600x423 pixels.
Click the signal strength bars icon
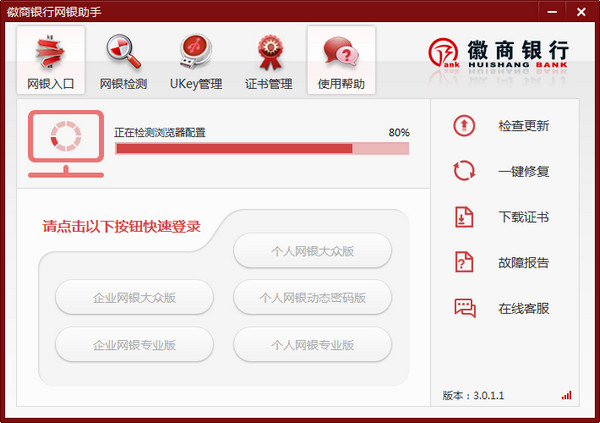pyautogui.click(x=566, y=395)
